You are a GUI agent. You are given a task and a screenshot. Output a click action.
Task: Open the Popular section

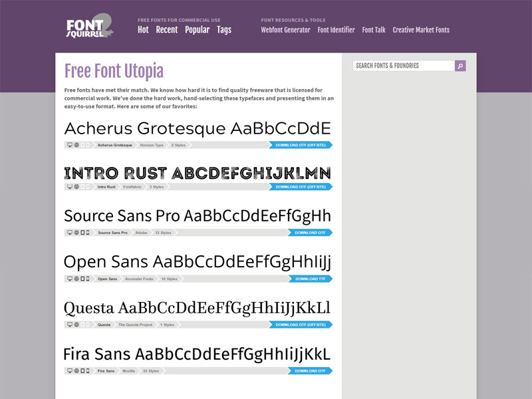pyautogui.click(x=198, y=29)
